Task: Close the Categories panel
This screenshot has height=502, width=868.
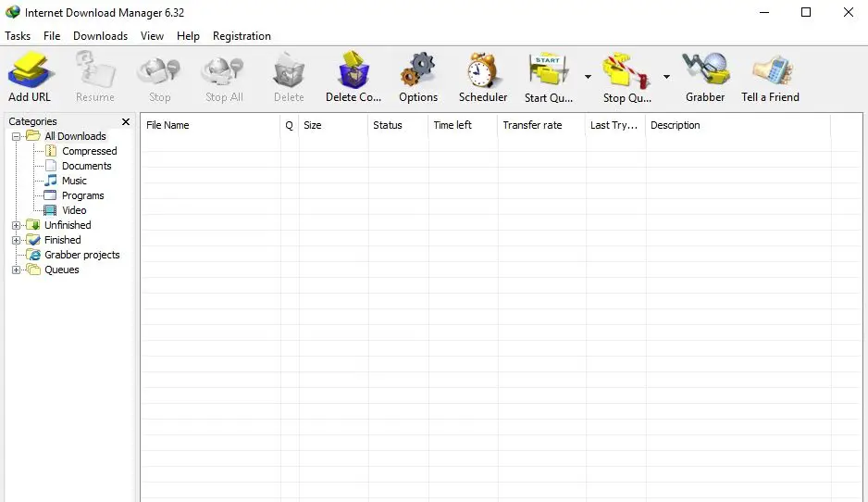Action: (126, 121)
